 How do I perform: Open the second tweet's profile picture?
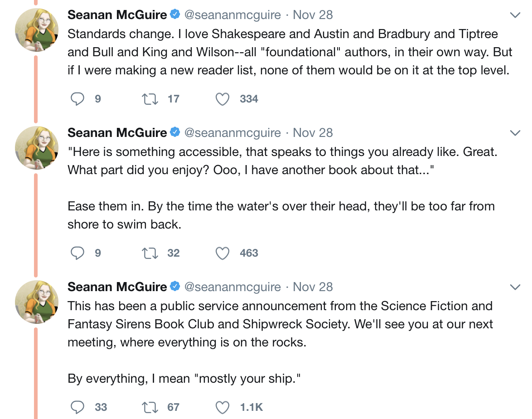[37, 148]
